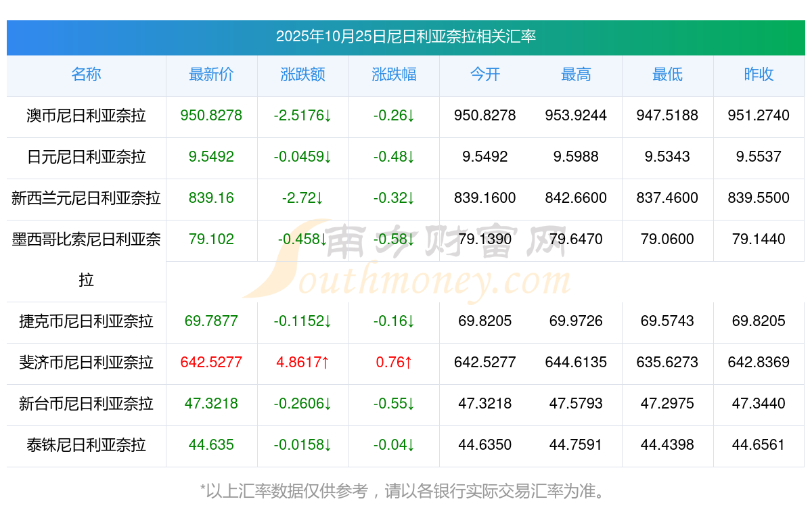The height and width of the screenshot is (512, 812).
Task: Click the 昨收 column header
Action: point(759,74)
